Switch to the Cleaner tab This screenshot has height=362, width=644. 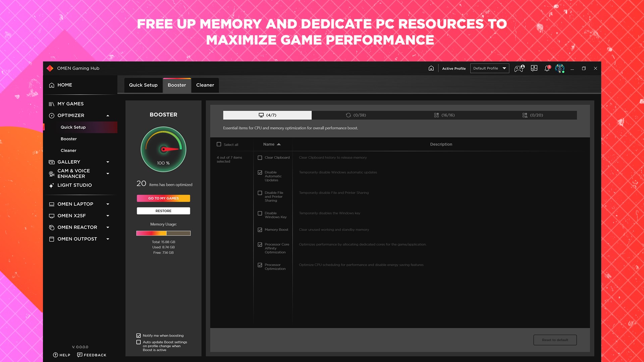click(205, 85)
